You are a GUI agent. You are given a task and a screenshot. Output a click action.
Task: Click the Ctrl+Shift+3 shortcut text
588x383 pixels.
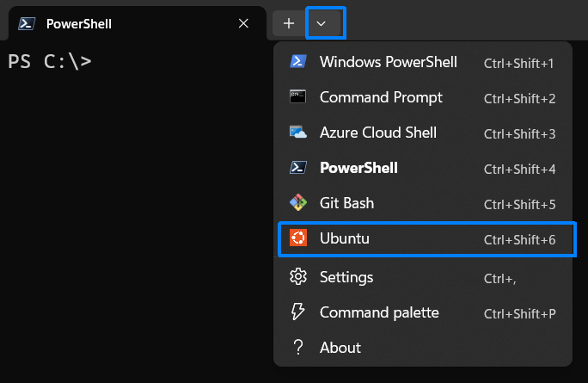click(x=520, y=134)
